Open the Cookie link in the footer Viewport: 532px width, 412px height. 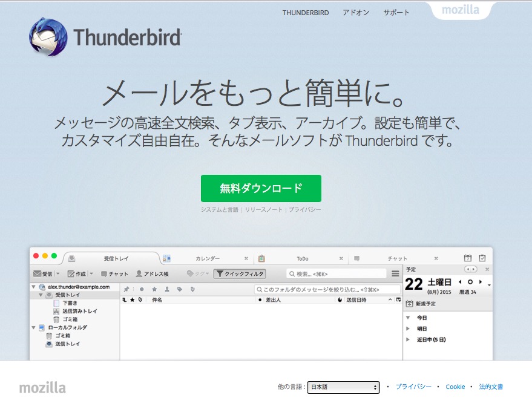[x=455, y=387]
